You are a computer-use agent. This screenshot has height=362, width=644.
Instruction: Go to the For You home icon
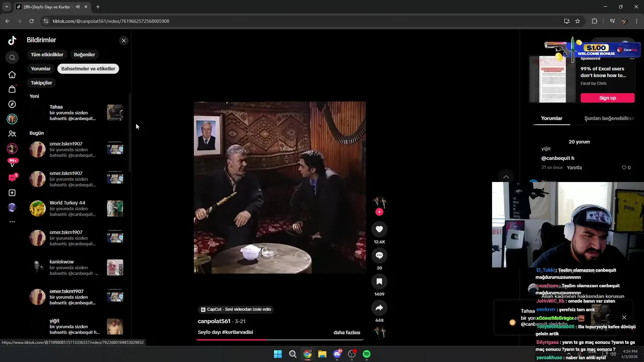12,75
